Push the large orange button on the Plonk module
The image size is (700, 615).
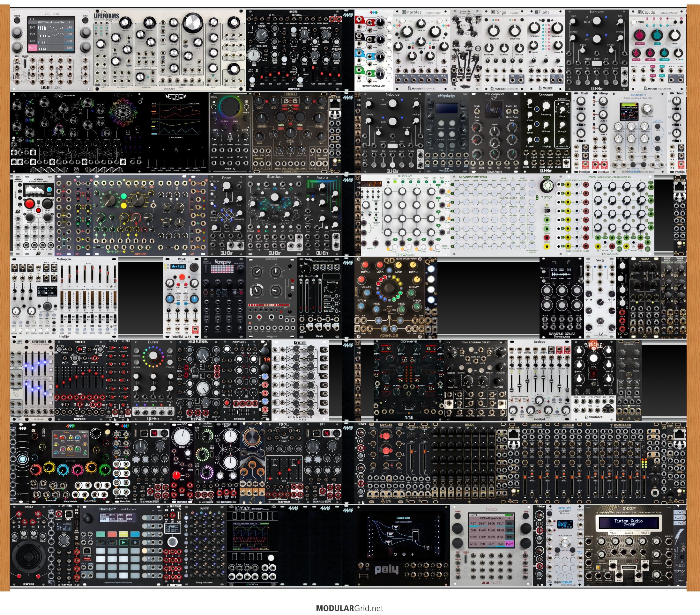point(182,277)
